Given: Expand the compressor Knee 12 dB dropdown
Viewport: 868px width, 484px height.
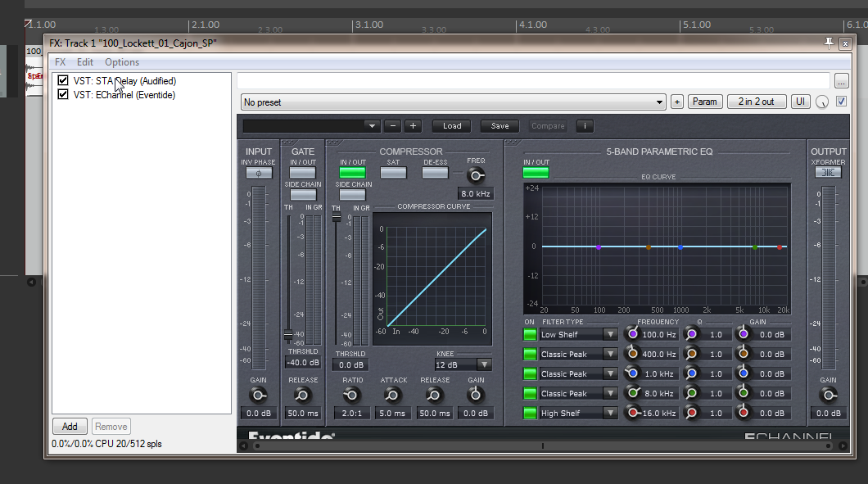Looking at the screenshot, I should [463, 364].
